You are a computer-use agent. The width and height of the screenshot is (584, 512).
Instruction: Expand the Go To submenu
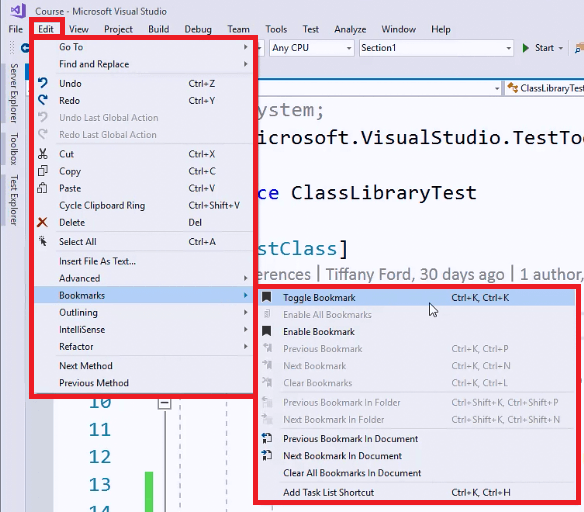(143, 47)
